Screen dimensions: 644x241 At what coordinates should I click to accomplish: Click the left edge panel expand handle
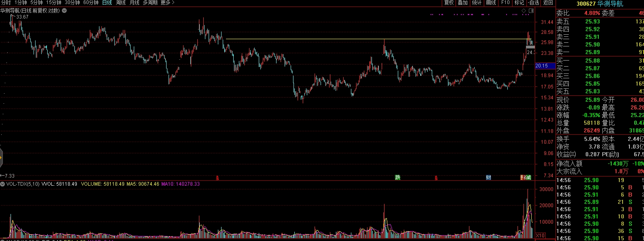pyautogui.click(x=1, y=157)
